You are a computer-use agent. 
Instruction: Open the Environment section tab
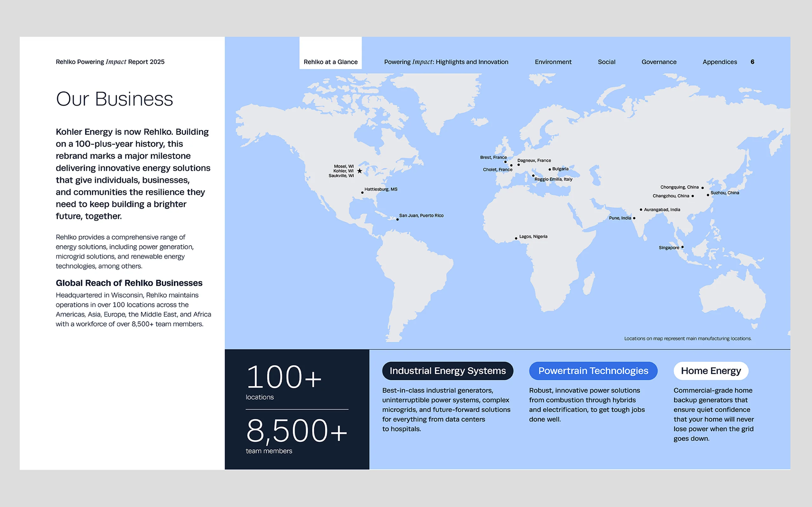tap(553, 62)
